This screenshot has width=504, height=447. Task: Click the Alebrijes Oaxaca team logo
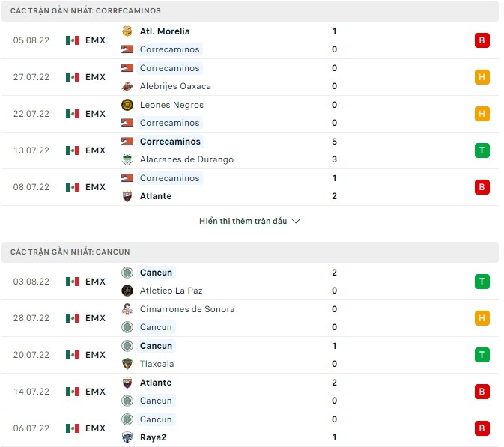point(127,86)
